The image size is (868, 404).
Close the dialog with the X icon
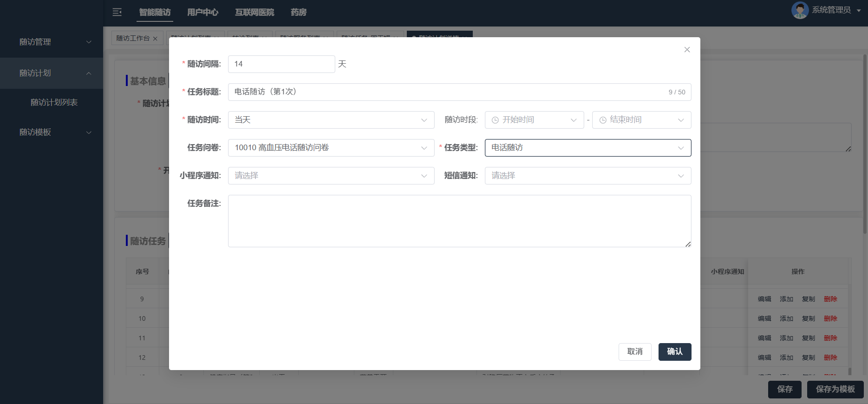pyautogui.click(x=687, y=50)
